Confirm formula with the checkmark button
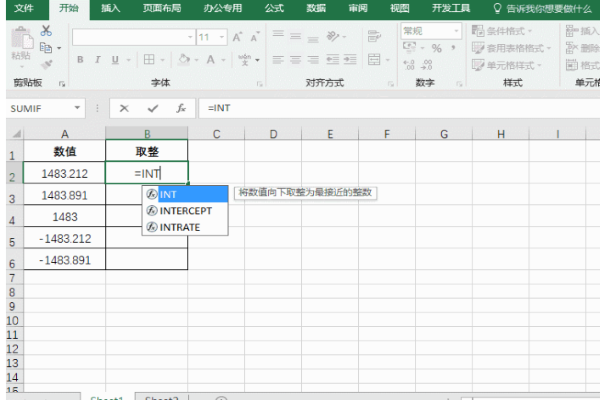This screenshot has height=400, width=600. 153,108
